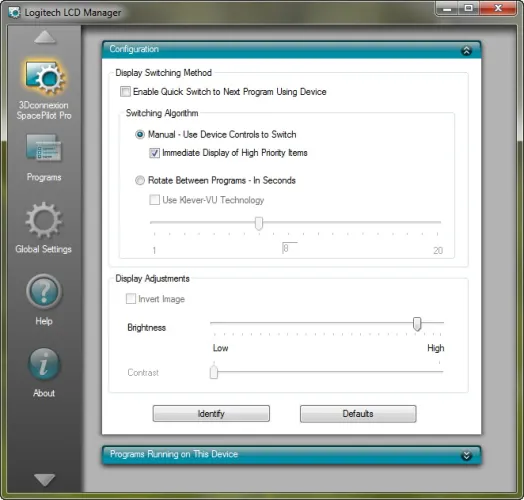Collapse the Configuration panel chevron

[x=467, y=50]
